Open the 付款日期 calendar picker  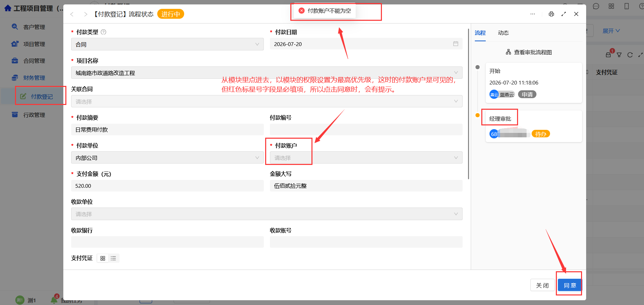click(x=456, y=44)
